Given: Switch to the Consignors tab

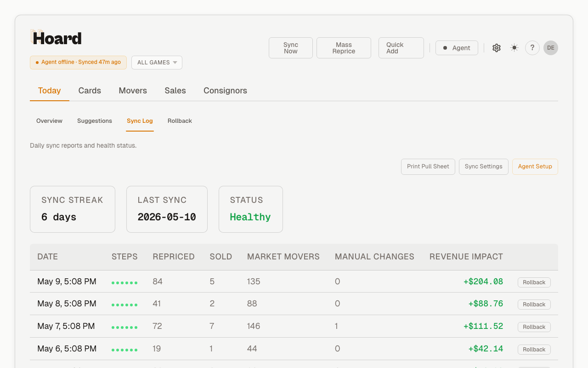Looking at the screenshot, I should click(225, 91).
